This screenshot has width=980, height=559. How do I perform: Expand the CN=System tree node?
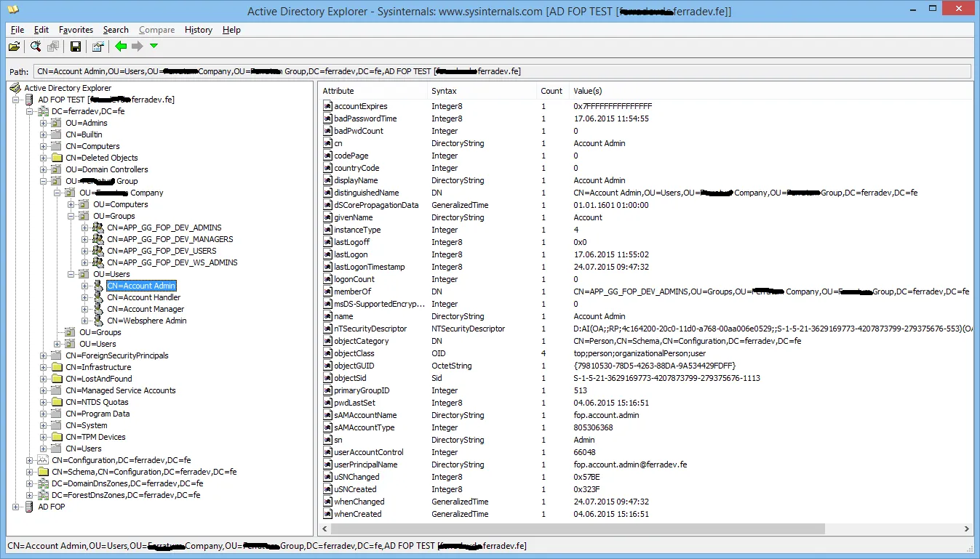point(44,425)
